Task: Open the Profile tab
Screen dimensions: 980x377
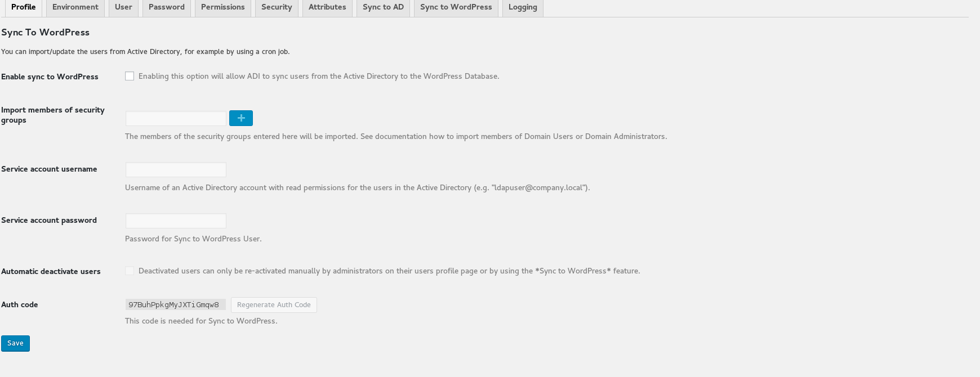Action: [x=24, y=7]
